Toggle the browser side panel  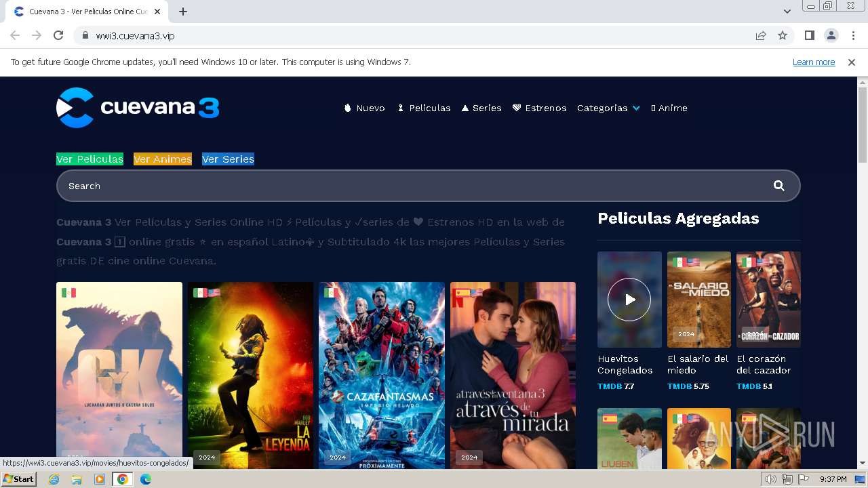pos(809,35)
